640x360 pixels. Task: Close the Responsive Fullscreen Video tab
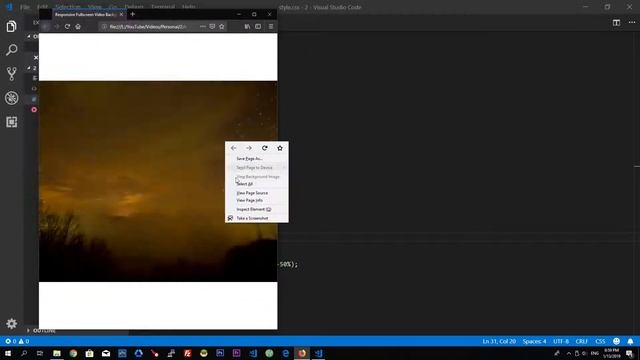point(121,14)
